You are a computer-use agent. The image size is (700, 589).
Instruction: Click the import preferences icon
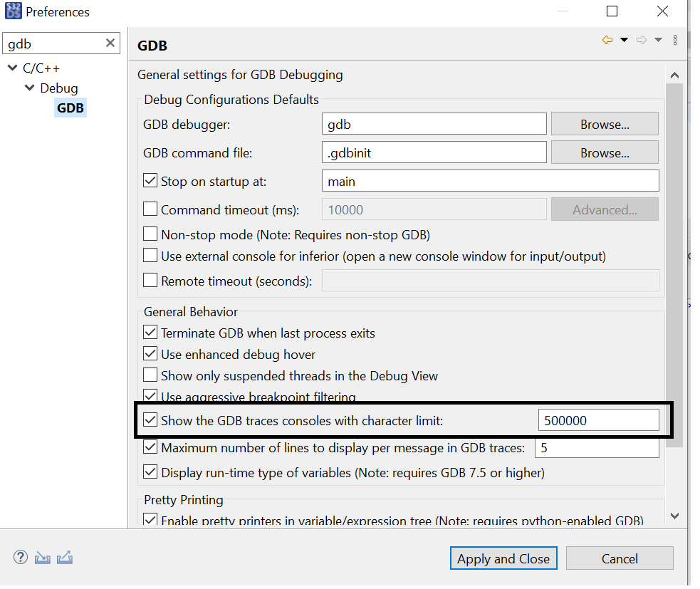[x=43, y=557]
